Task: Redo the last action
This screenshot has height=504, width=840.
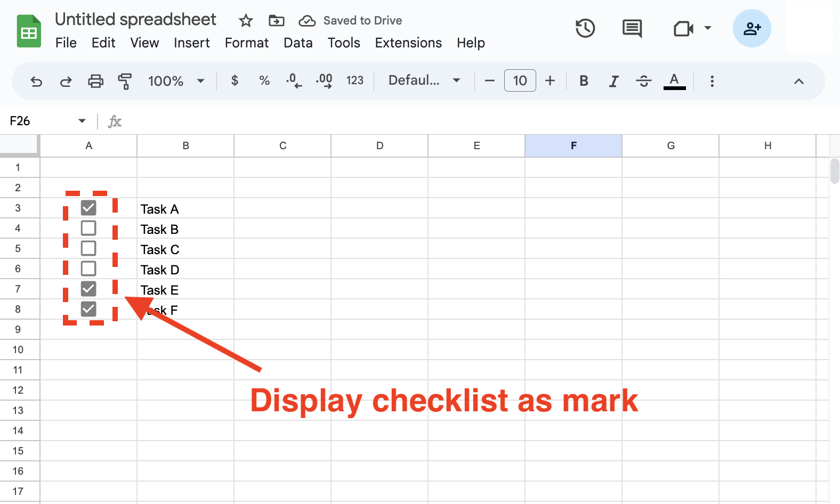Action: pyautogui.click(x=66, y=81)
